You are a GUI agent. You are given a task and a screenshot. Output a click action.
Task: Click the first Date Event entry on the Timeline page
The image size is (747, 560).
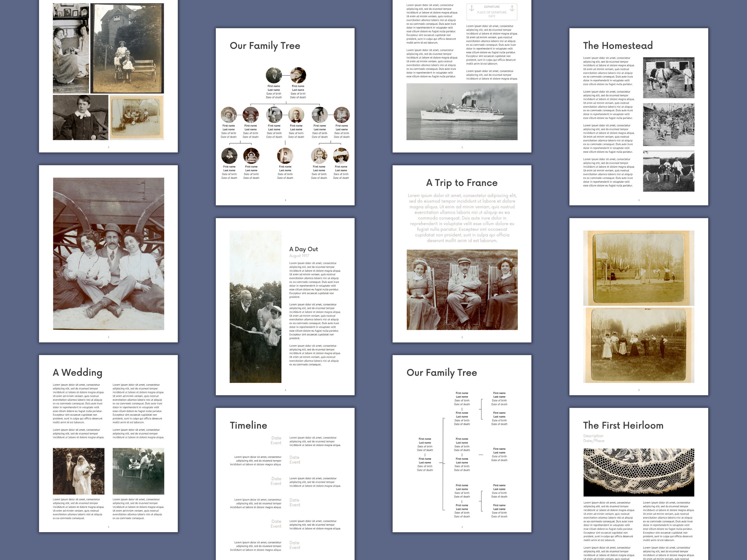[x=276, y=440]
